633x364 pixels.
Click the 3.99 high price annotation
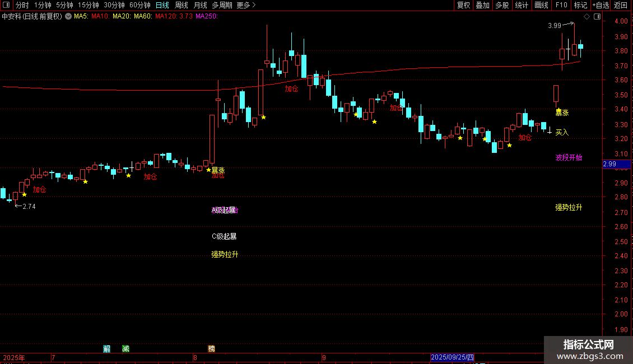coord(555,25)
